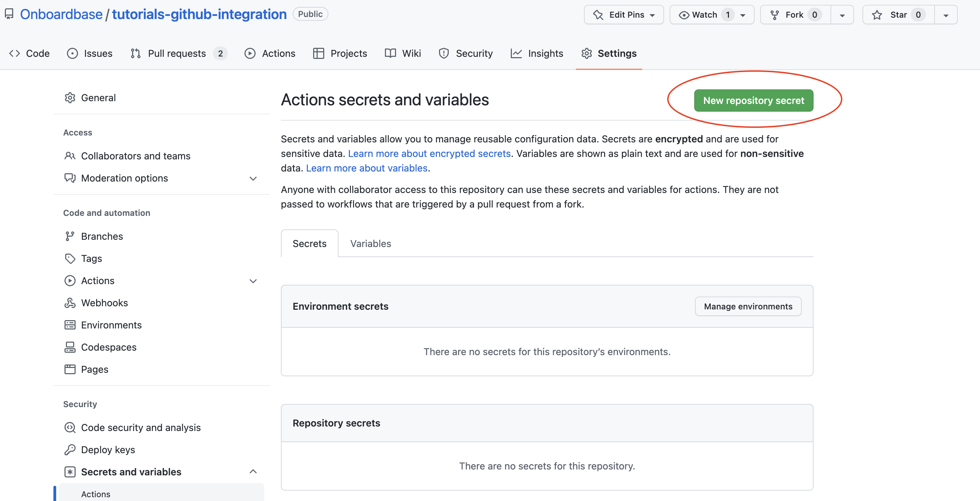
Task: Open the Pull requests tab
Action: click(177, 53)
